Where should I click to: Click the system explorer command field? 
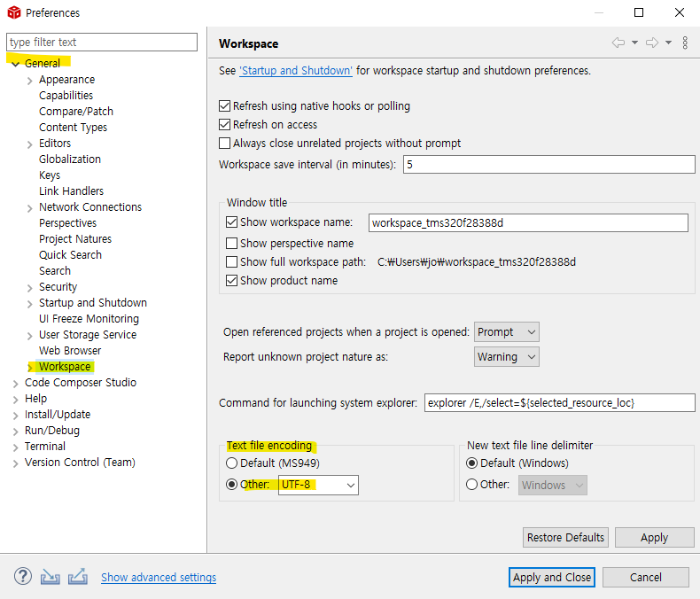coord(560,402)
